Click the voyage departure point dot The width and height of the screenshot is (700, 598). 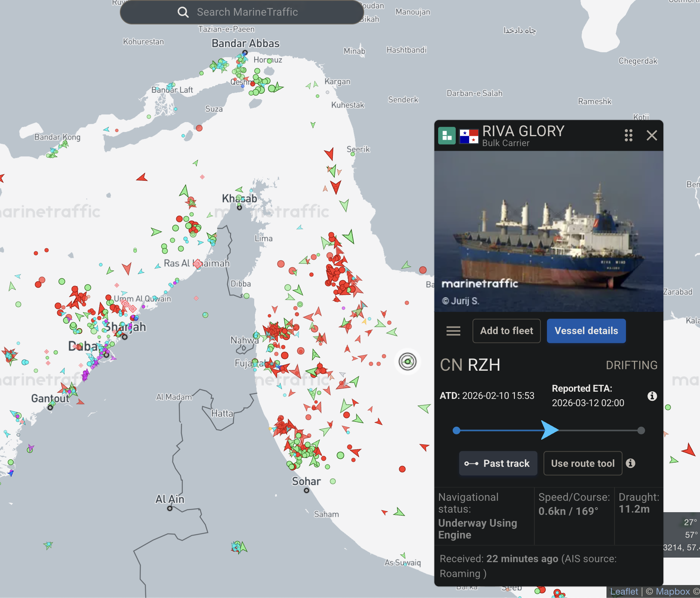point(456,431)
